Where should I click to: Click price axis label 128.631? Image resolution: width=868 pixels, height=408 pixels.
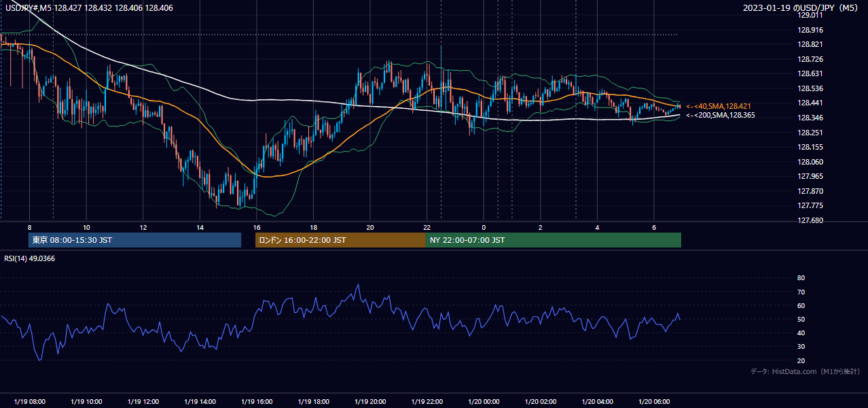[x=810, y=74]
